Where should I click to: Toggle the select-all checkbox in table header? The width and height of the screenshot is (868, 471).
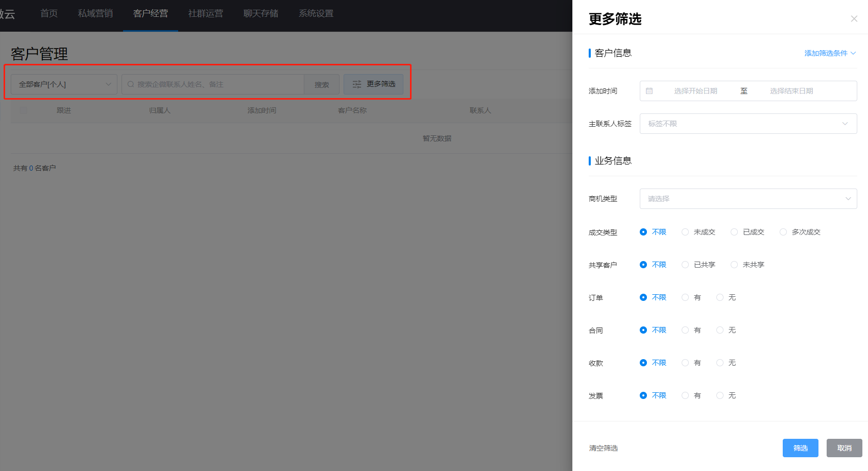click(x=23, y=110)
